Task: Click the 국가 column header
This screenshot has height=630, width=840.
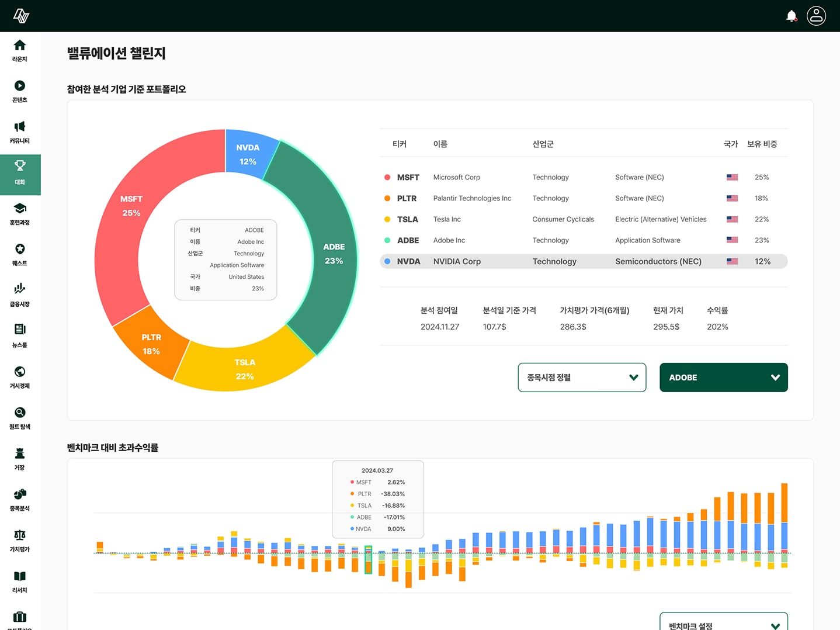Action: point(731,144)
